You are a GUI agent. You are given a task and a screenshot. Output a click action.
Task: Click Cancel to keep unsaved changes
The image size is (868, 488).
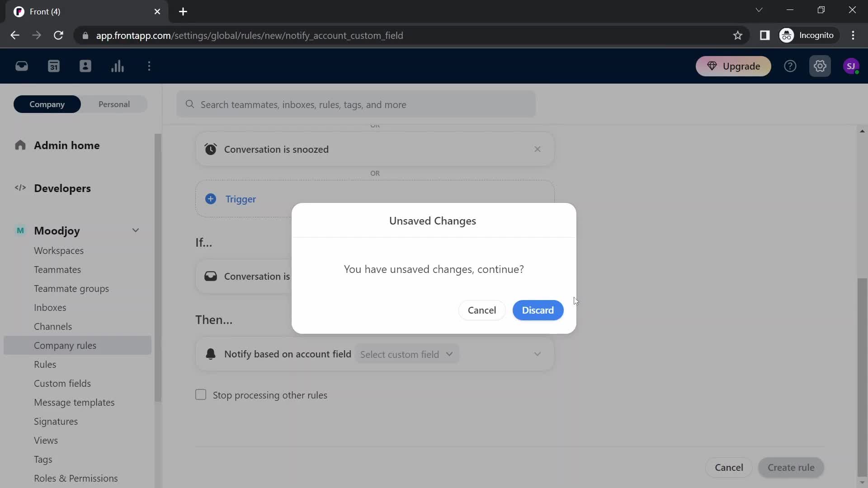tap(481, 310)
